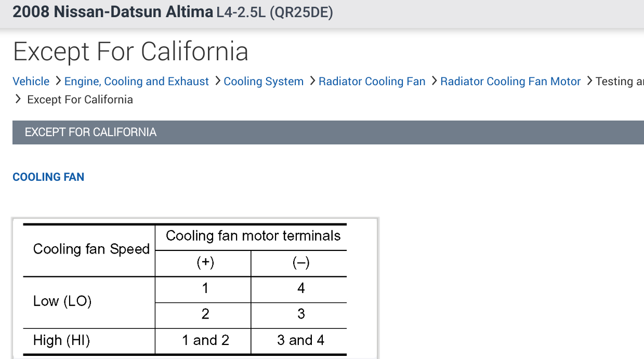Click the Cooling fan motor terminals table header

(x=253, y=236)
